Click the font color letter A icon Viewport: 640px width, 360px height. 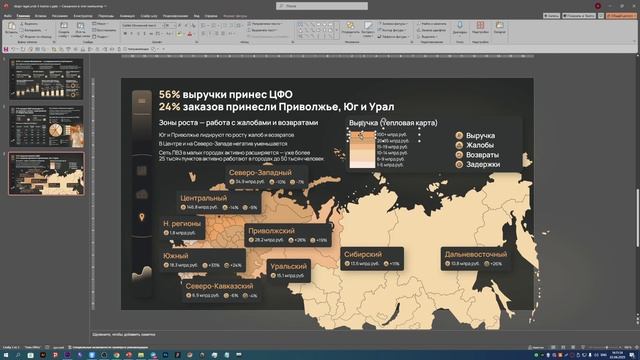point(189,34)
